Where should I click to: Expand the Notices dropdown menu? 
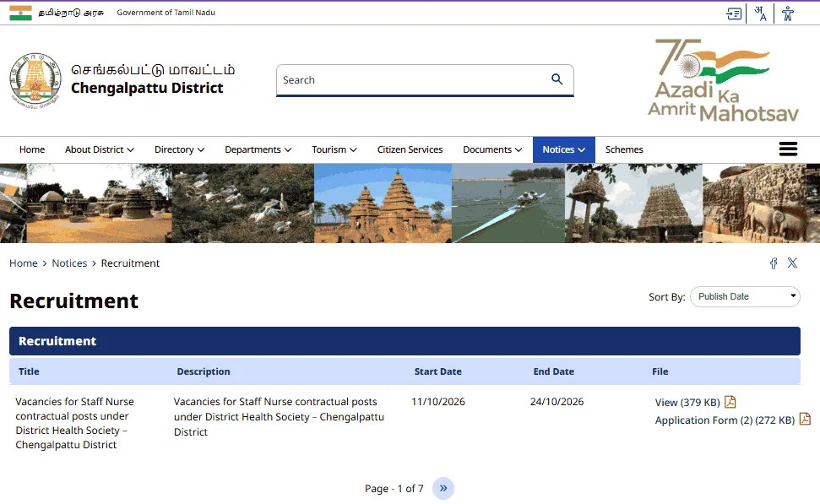(x=564, y=149)
